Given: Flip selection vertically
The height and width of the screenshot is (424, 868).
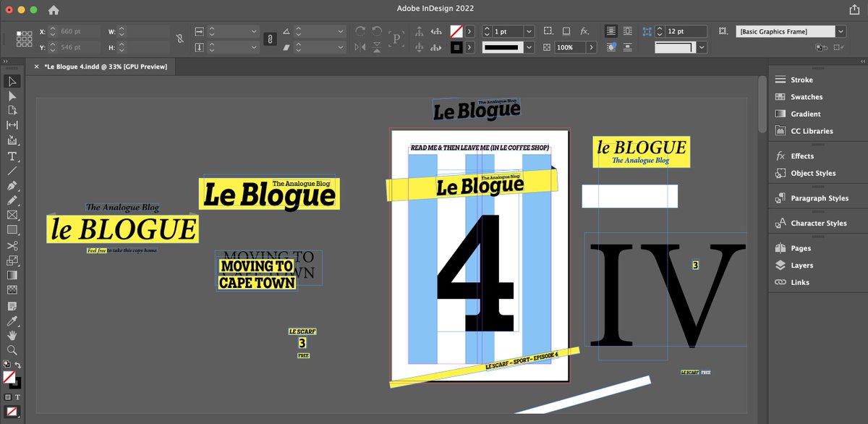Looking at the screenshot, I should coord(377,47).
